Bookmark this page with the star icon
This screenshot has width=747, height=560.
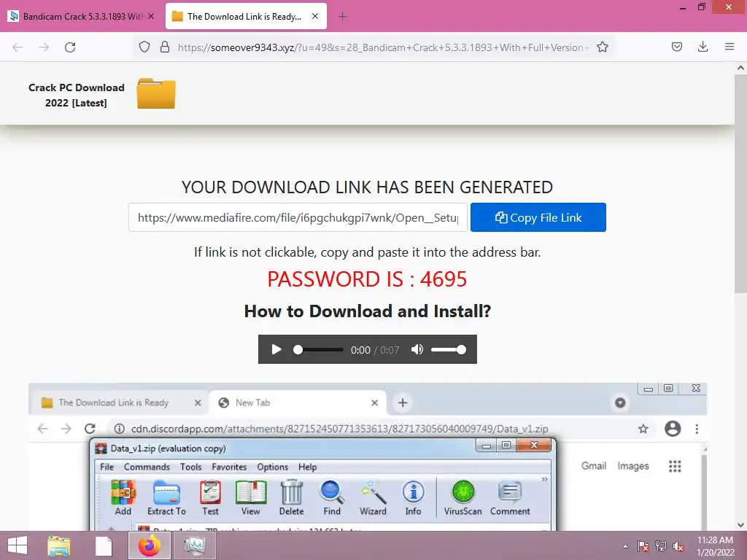coord(603,47)
